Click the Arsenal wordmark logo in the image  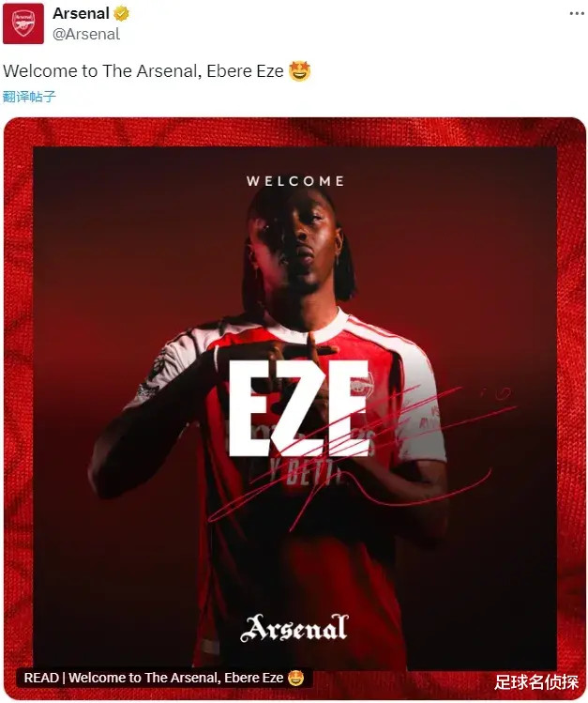point(294,627)
